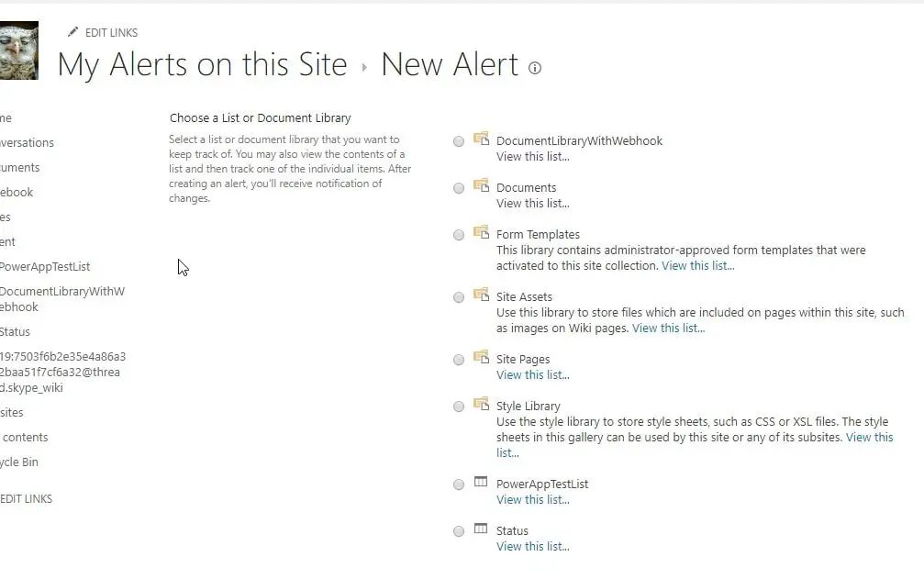924x579 pixels.
Task: Click the pencil icon beside top EDIT LINKS
Action: point(72,32)
